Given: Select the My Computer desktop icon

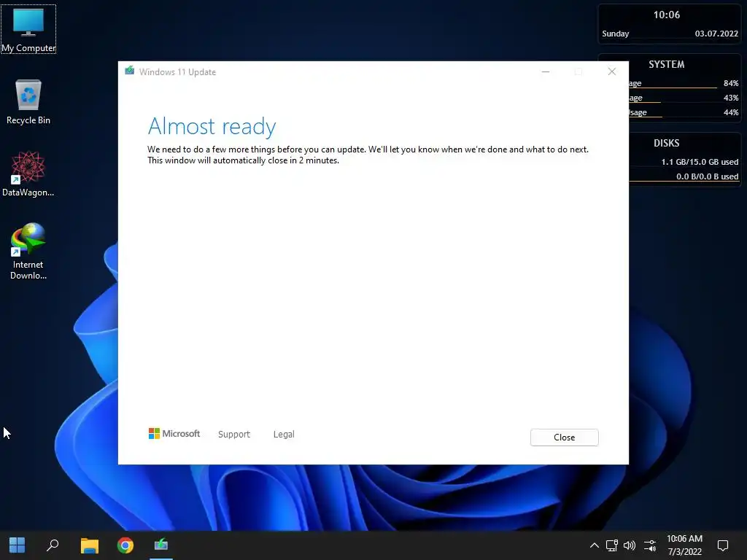Looking at the screenshot, I should point(28,29).
